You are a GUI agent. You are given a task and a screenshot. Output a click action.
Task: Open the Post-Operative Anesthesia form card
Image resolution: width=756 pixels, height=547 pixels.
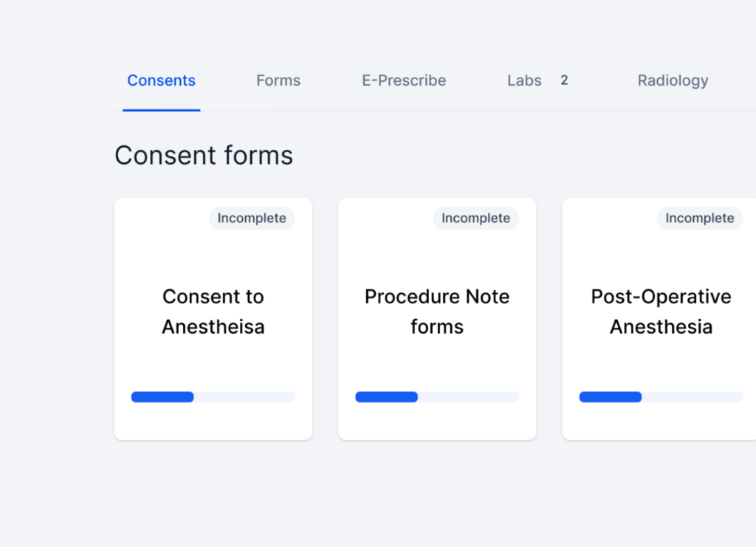click(659, 317)
